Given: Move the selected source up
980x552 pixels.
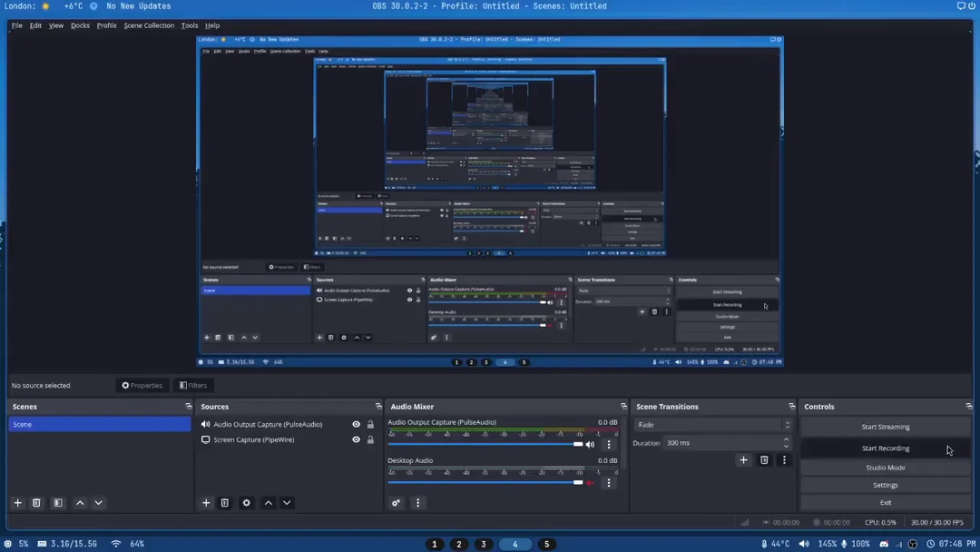Looking at the screenshot, I should click(268, 502).
